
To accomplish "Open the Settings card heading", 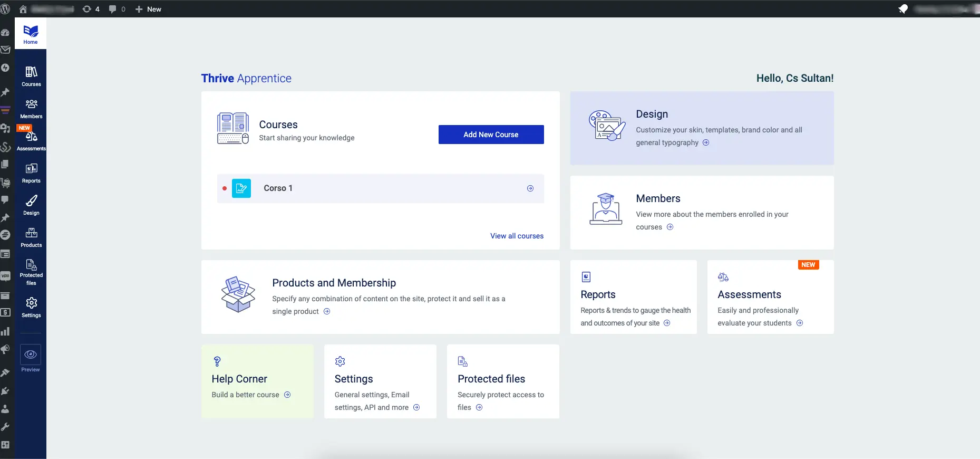I will 354,379.
